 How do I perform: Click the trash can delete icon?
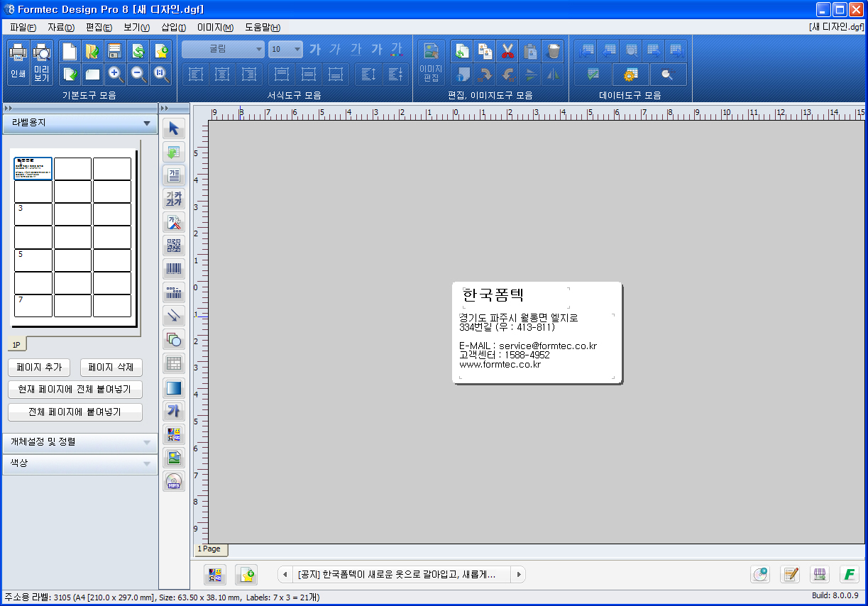pos(552,51)
